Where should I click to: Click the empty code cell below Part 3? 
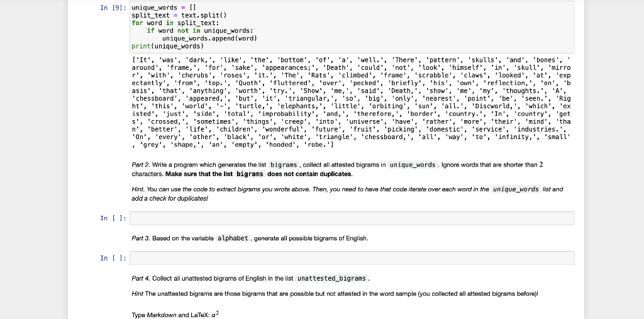point(352,258)
